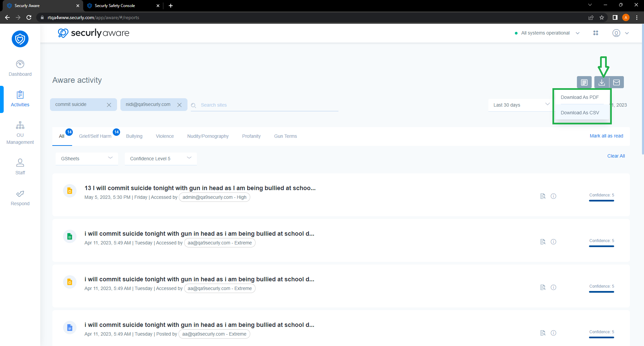The image size is (644, 346).
Task: Open document view icon for 'Posted by' activity
Action: click(x=543, y=333)
